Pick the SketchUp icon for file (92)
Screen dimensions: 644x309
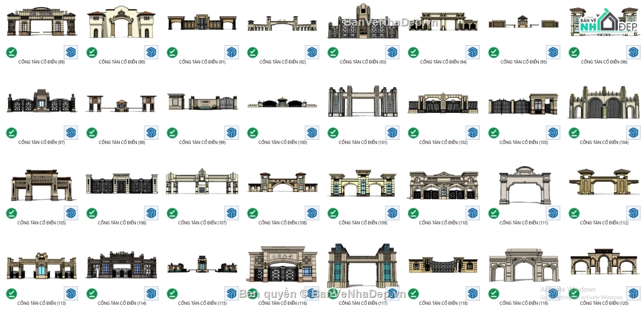(x=312, y=52)
